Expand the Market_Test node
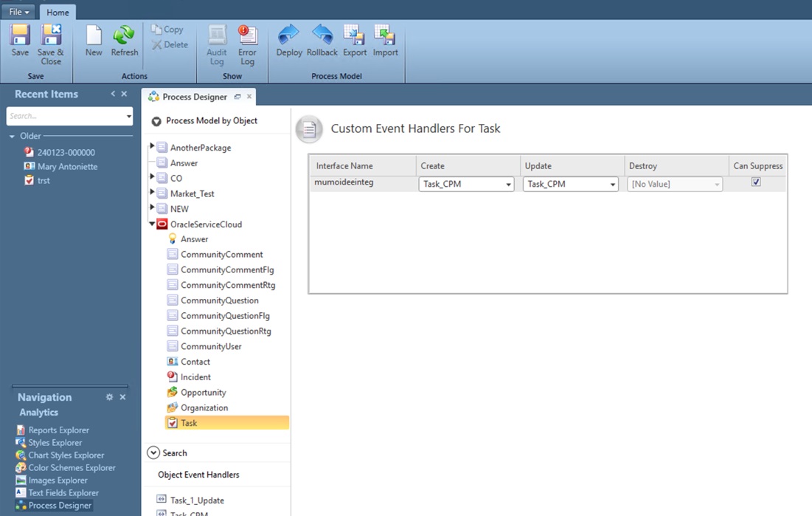 (x=152, y=192)
